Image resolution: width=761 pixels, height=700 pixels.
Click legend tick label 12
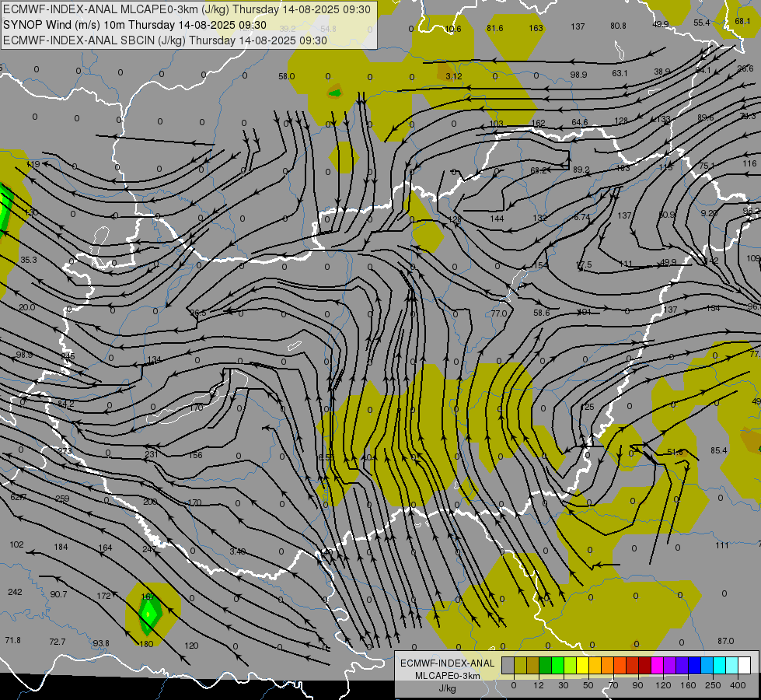coord(539,685)
